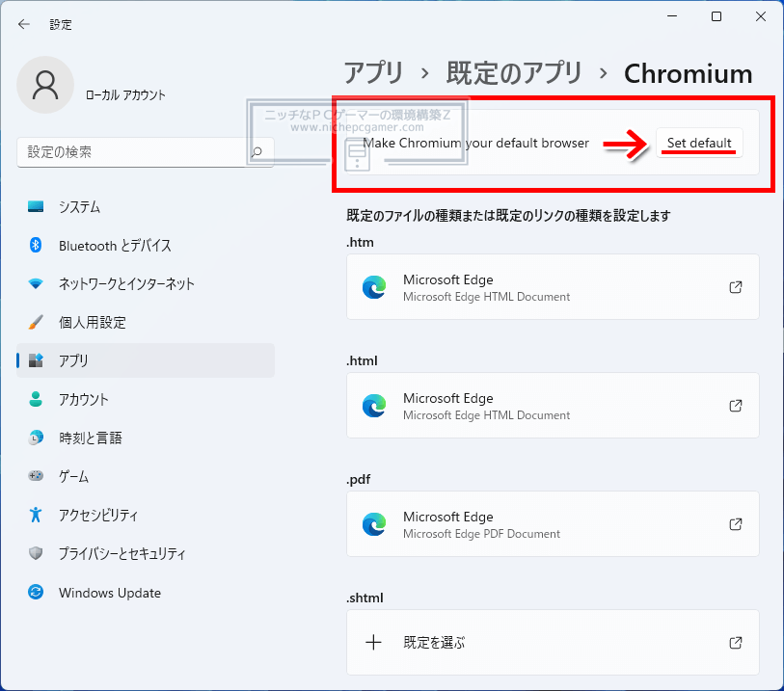Open .html Microsoft Edge default card
The width and height of the screenshot is (784, 691).
[x=553, y=405]
